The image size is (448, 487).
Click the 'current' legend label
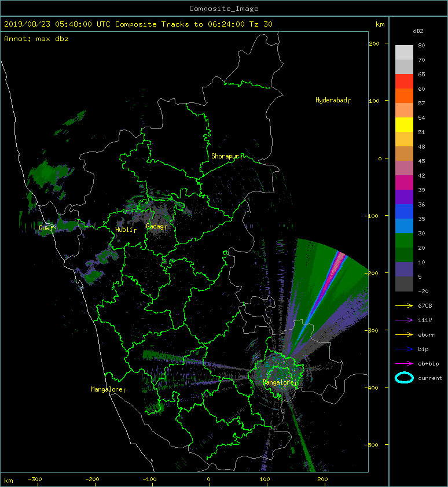pyautogui.click(x=430, y=378)
